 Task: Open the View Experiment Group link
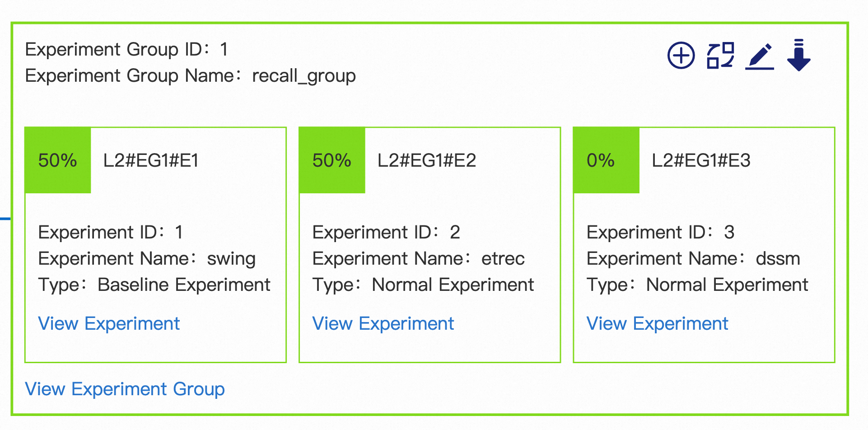(x=125, y=389)
